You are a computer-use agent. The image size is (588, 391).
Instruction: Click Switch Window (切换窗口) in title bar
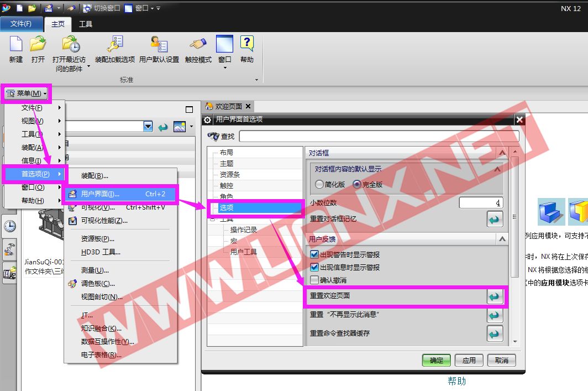(102, 8)
